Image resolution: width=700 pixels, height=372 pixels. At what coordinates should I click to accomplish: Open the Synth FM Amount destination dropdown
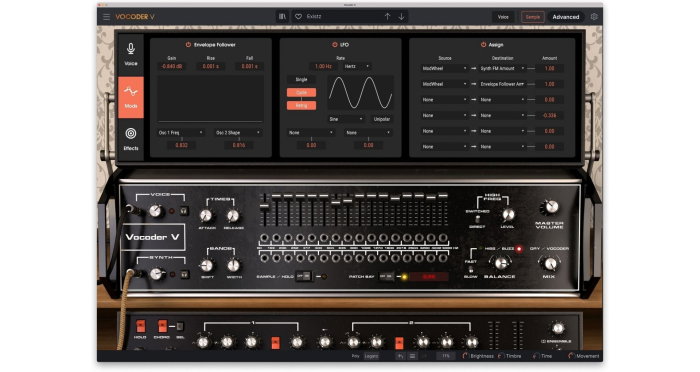point(502,68)
